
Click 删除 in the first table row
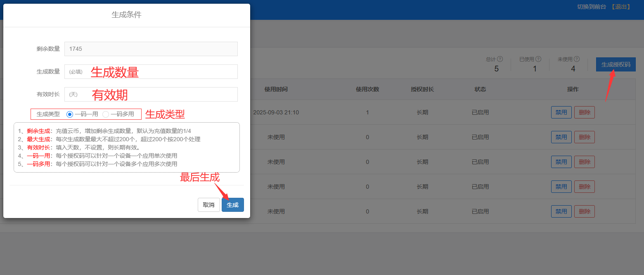click(x=584, y=112)
